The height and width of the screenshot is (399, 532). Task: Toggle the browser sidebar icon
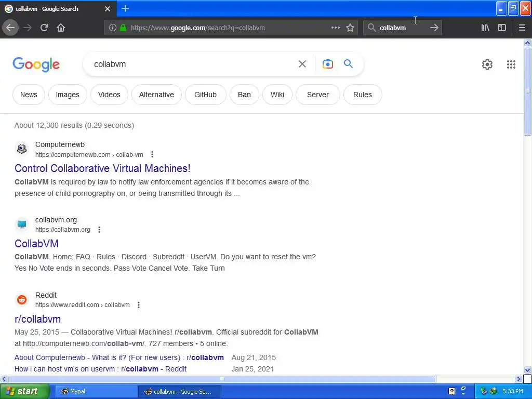point(502,28)
